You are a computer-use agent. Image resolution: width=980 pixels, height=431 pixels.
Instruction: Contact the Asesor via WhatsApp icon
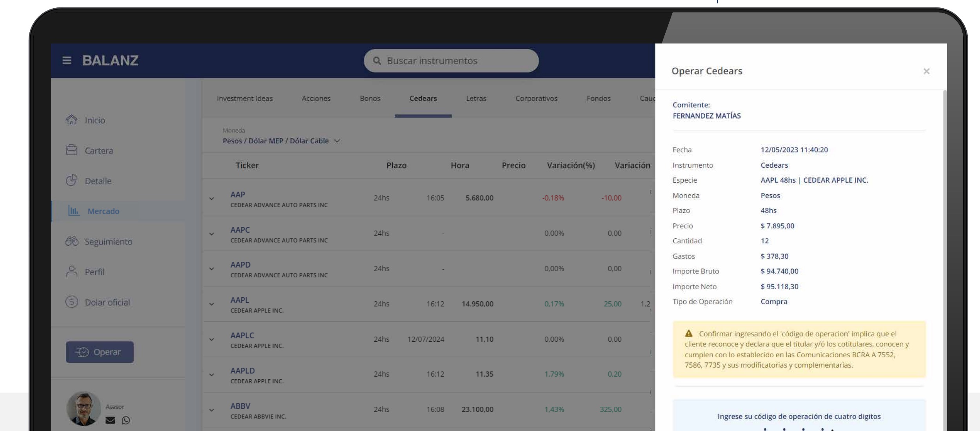point(126,420)
